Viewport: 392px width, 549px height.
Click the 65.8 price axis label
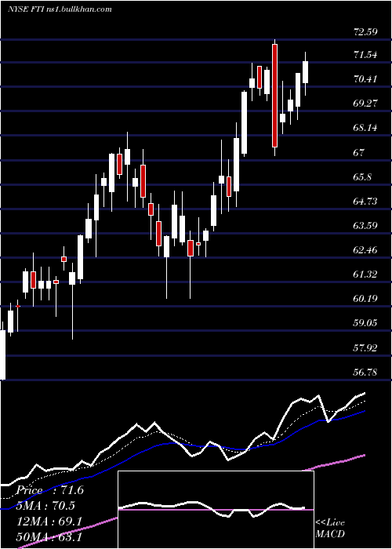click(362, 176)
